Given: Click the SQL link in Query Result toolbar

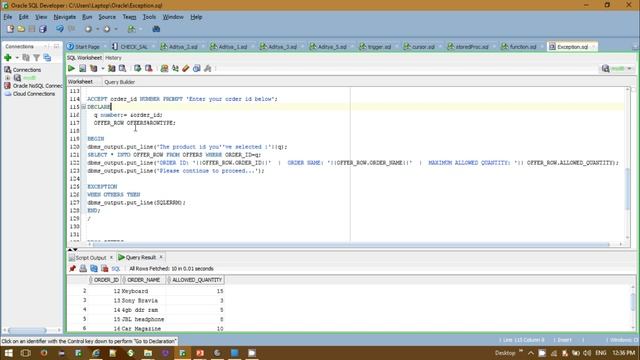Looking at the screenshot, I should click(116, 269).
